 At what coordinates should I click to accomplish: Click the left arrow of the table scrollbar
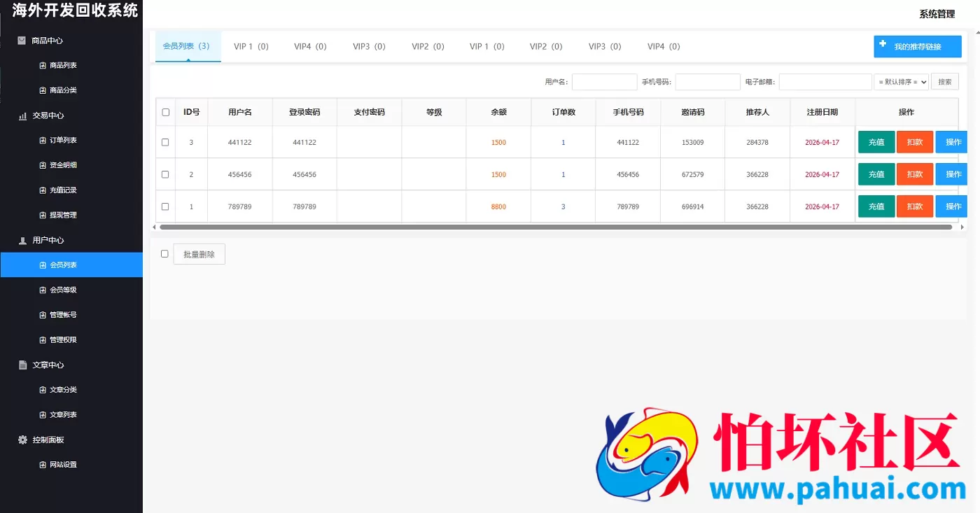[155, 227]
